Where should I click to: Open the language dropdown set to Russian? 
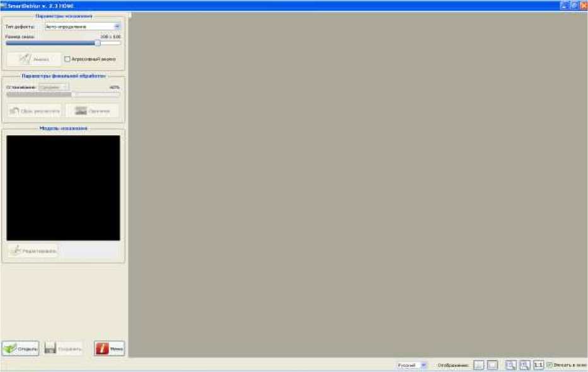tap(412, 365)
